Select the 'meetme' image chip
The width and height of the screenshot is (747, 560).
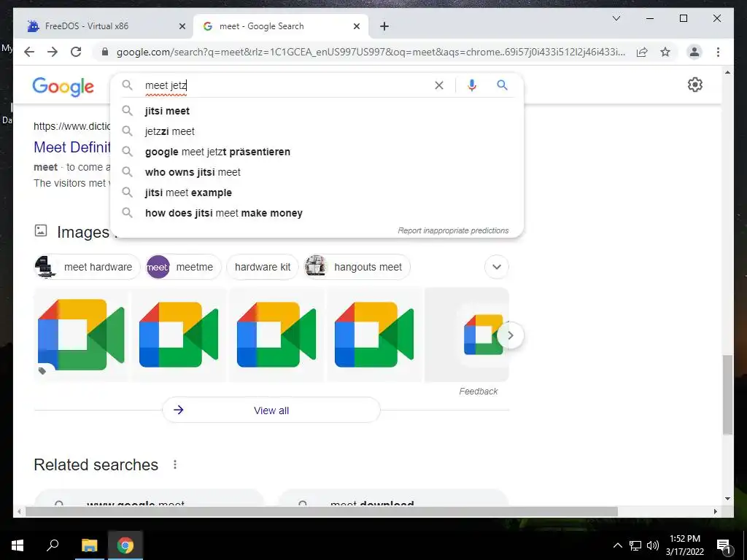tap(183, 267)
